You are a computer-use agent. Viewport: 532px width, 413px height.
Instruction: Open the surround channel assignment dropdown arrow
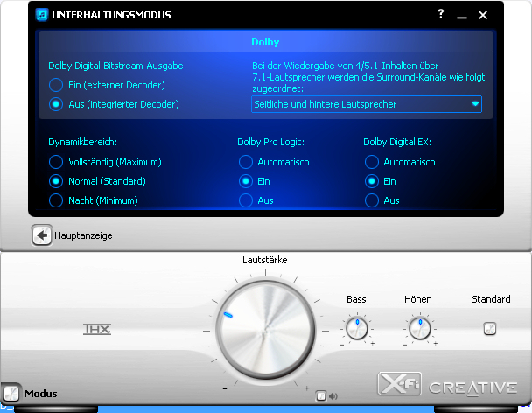pyautogui.click(x=475, y=104)
